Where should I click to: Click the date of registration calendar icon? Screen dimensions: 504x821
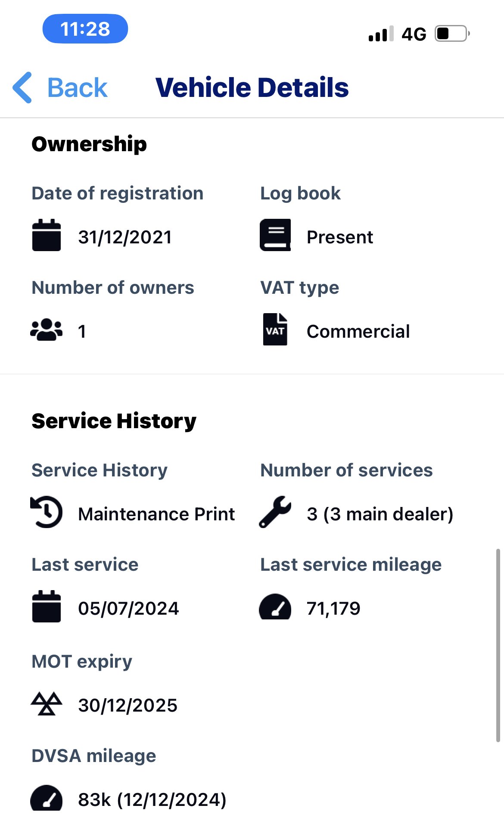(x=47, y=235)
